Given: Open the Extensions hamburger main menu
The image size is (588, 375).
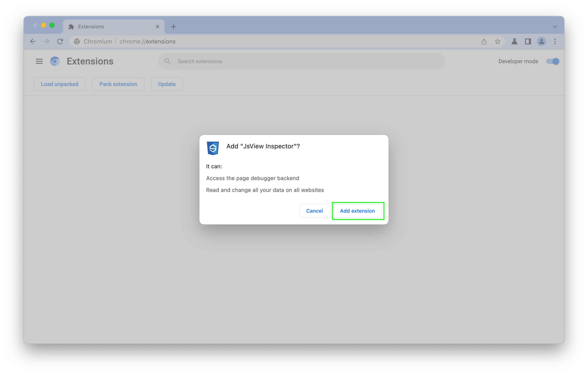Looking at the screenshot, I should point(39,61).
